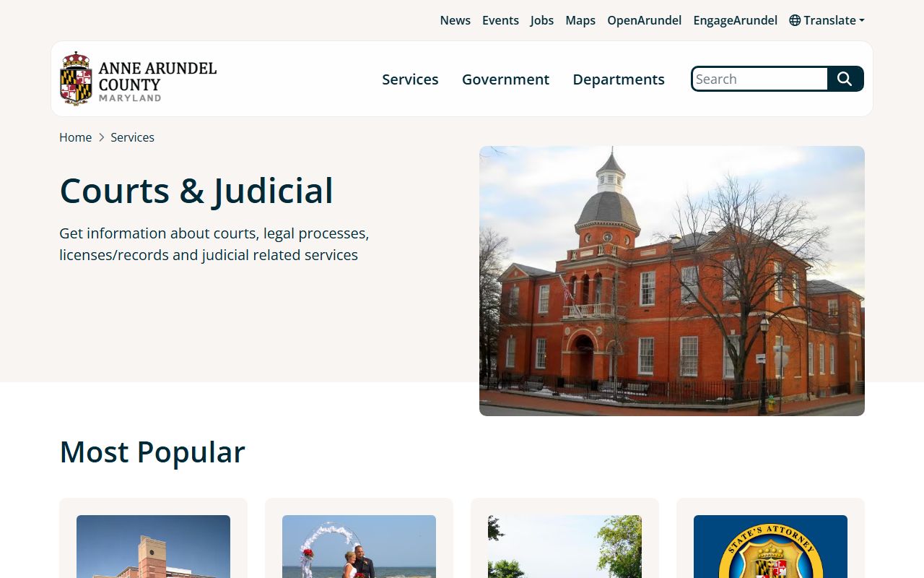Go to the News page
924x578 pixels.
click(x=455, y=20)
